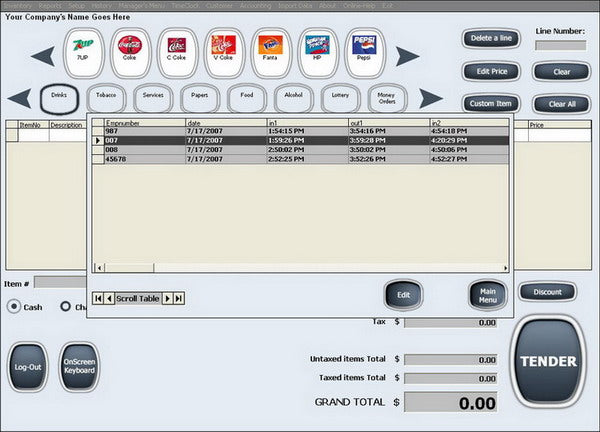This screenshot has height=432, width=600.
Task: Click the Empnumber column header
Action: click(x=145, y=123)
